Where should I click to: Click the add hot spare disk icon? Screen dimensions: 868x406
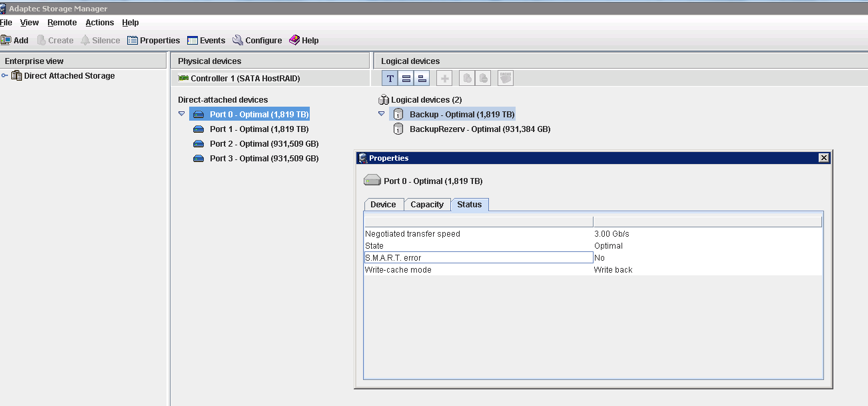coord(468,79)
